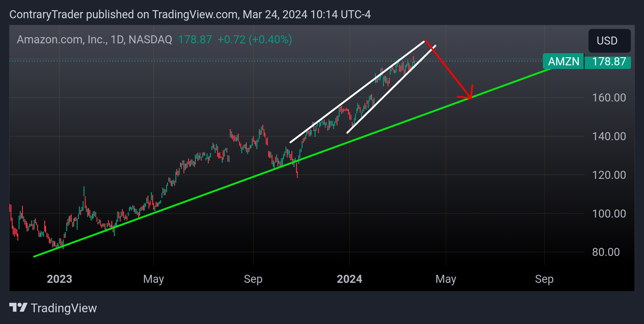Viewport: 644px width, 324px height.
Task: Click the May label after 2024
Action: 446,279
